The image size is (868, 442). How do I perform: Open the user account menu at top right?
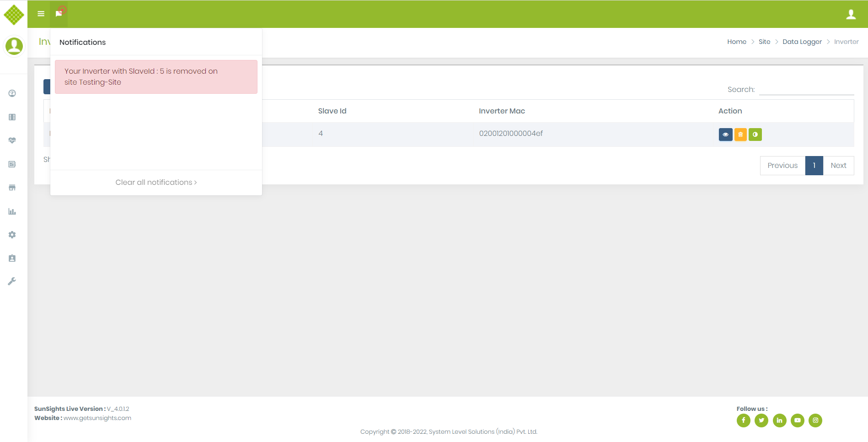[x=851, y=14]
